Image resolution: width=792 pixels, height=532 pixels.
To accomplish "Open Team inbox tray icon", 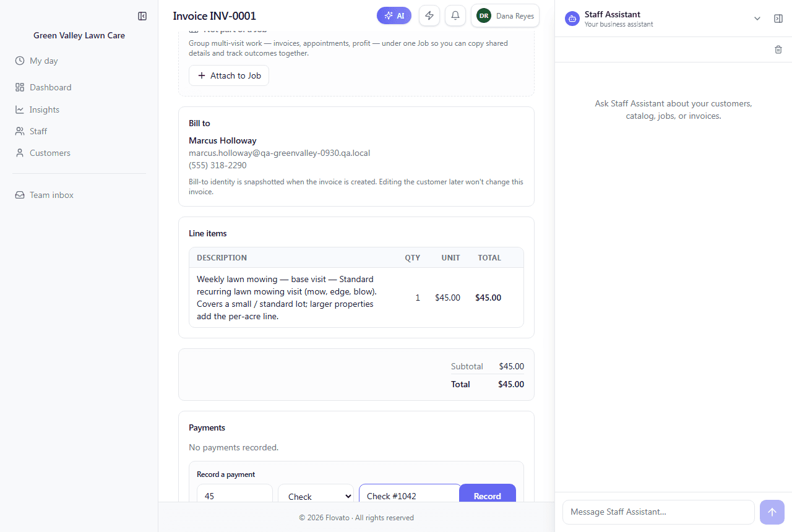I will [20, 195].
